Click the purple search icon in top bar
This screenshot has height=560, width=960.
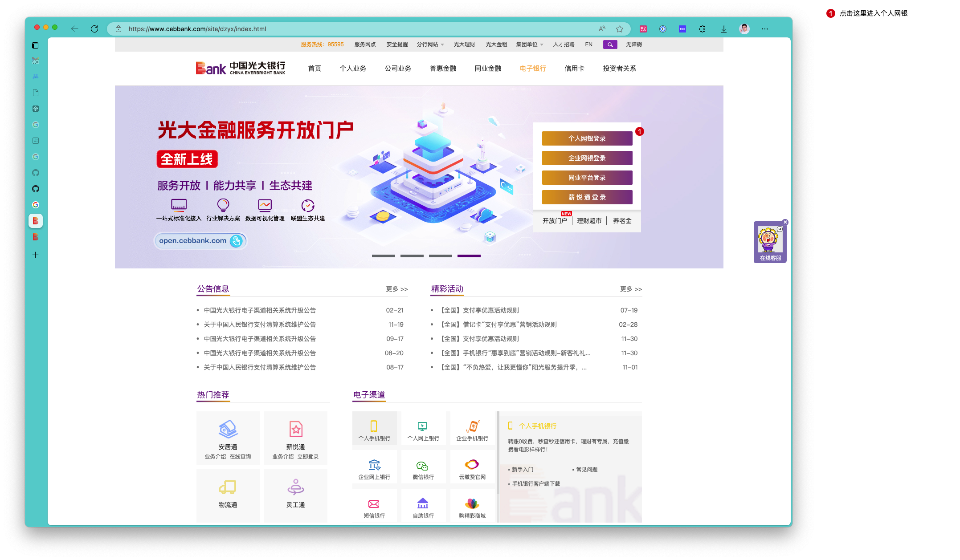610,45
